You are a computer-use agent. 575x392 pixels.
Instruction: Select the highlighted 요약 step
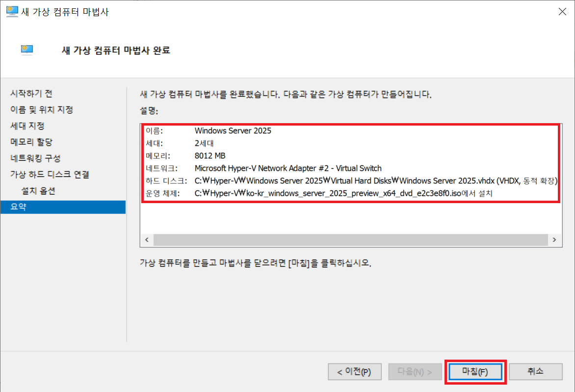pyautogui.click(x=19, y=207)
